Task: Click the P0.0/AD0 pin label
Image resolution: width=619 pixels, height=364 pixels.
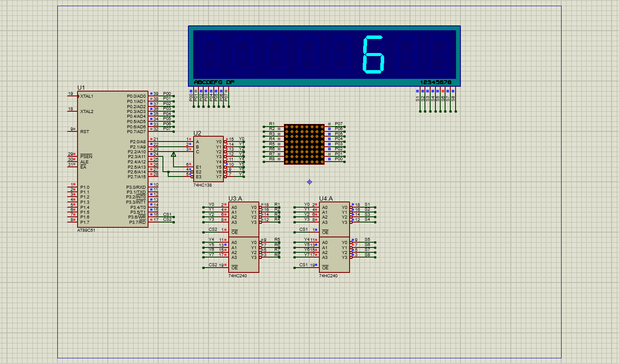Action: click(136, 96)
